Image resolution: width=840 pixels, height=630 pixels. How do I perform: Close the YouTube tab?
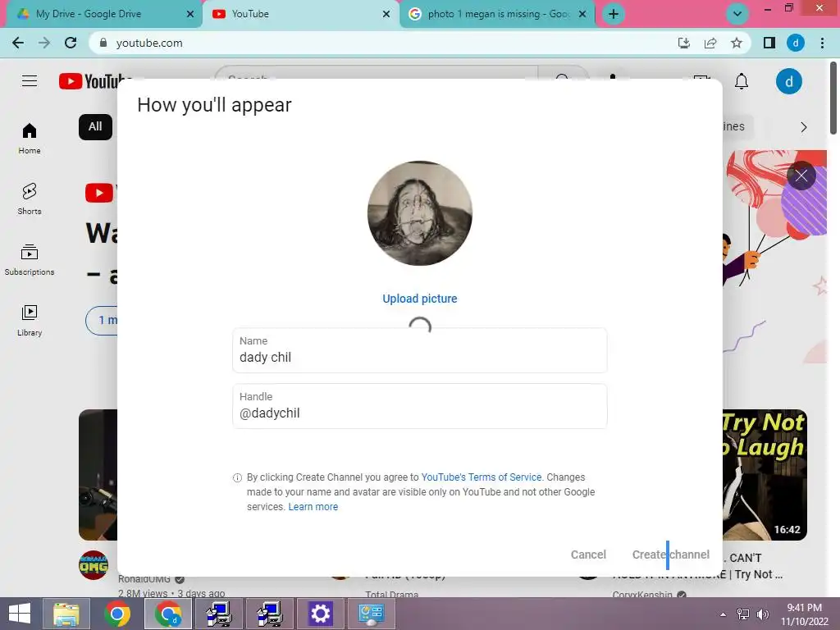click(x=386, y=15)
